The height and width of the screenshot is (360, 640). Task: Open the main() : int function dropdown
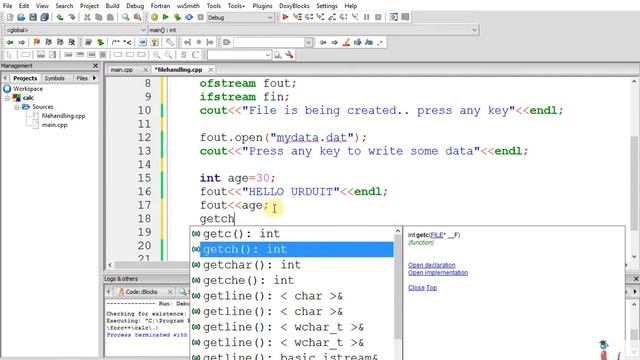tap(313, 30)
